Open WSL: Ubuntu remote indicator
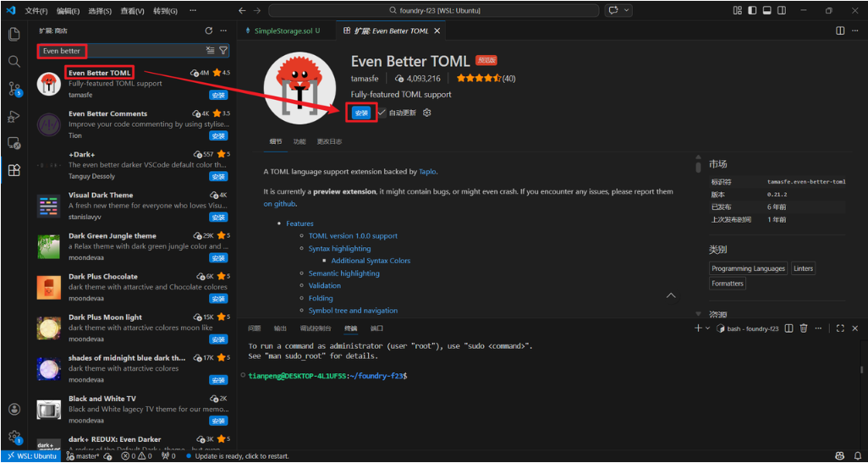This screenshot has width=868, height=463. tap(31, 456)
